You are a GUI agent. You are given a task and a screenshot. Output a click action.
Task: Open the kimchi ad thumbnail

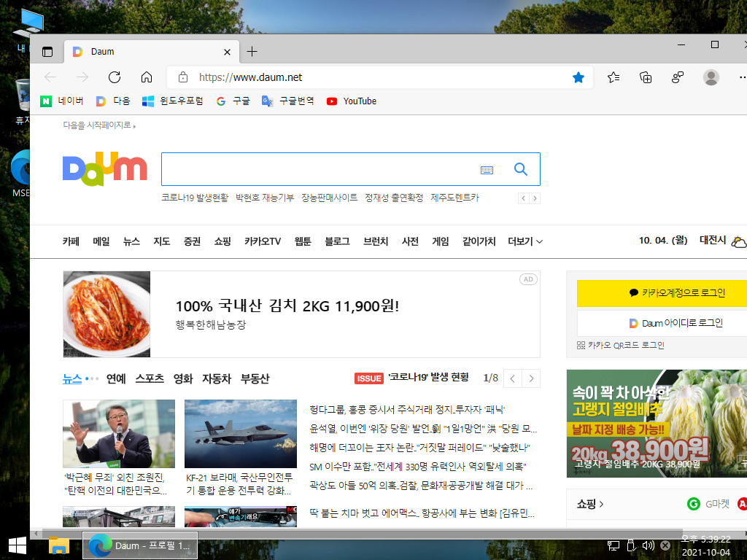pyautogui.click(x=107, y=314)
